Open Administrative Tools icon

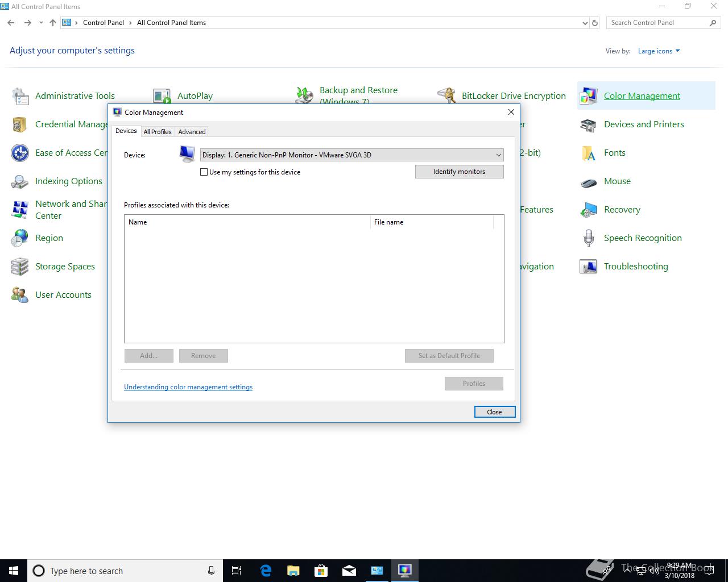coord(20,96)
